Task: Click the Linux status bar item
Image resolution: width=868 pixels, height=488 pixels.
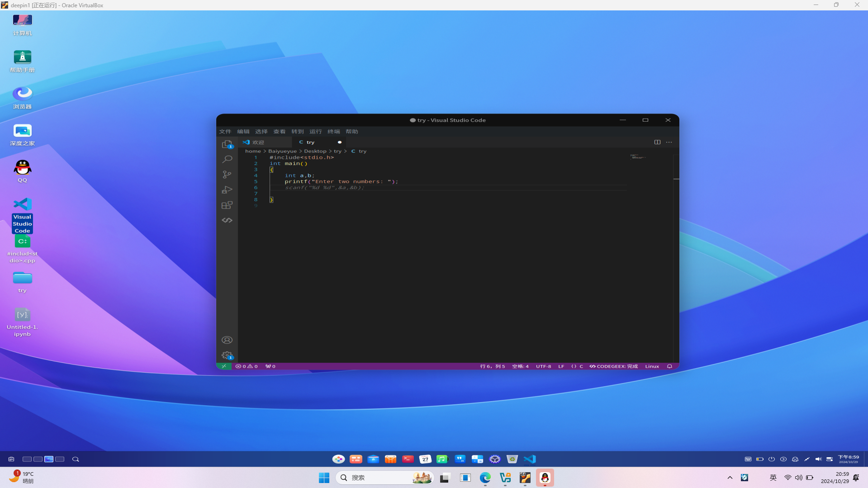Action: pos(652,366)
